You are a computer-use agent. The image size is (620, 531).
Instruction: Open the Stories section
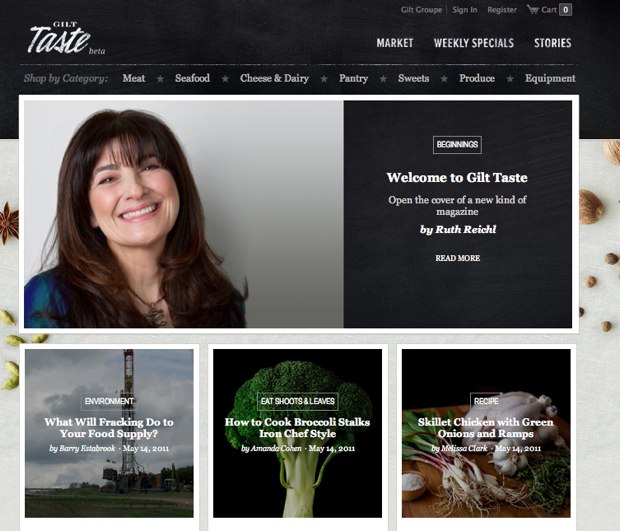(x=552, y=43)
